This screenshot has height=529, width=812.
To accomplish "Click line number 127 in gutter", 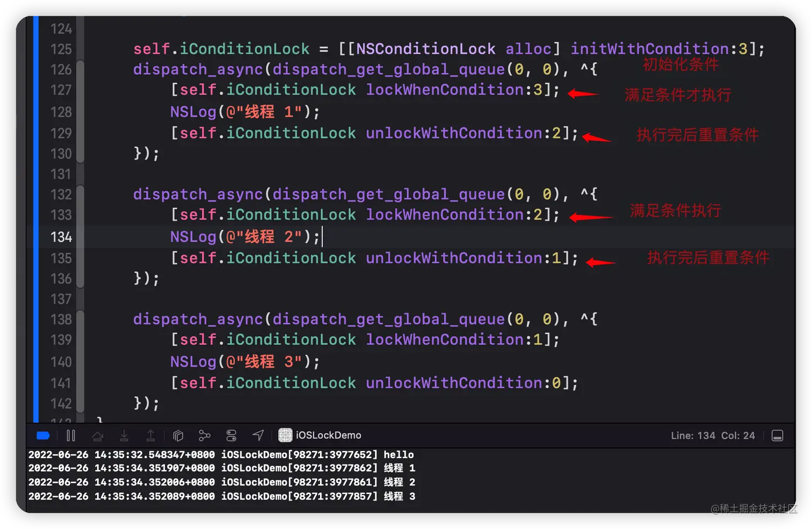I will pos(61,90).
